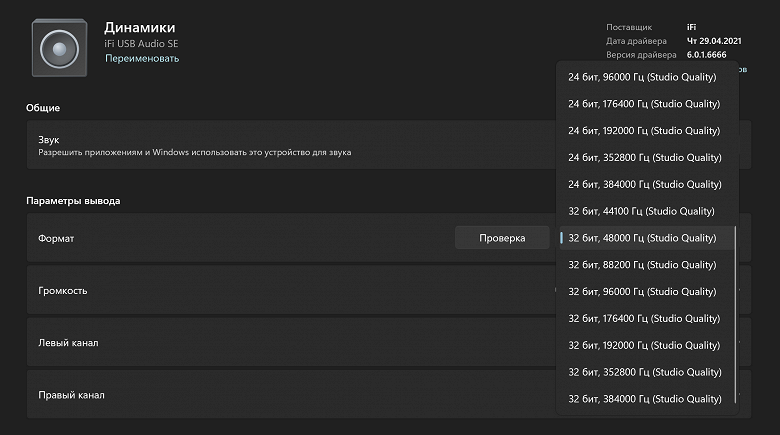Viewport: 780px width, 435px height.
Task: Pick 32 бит, 88200 Гц format
Action: coord(641,265)
